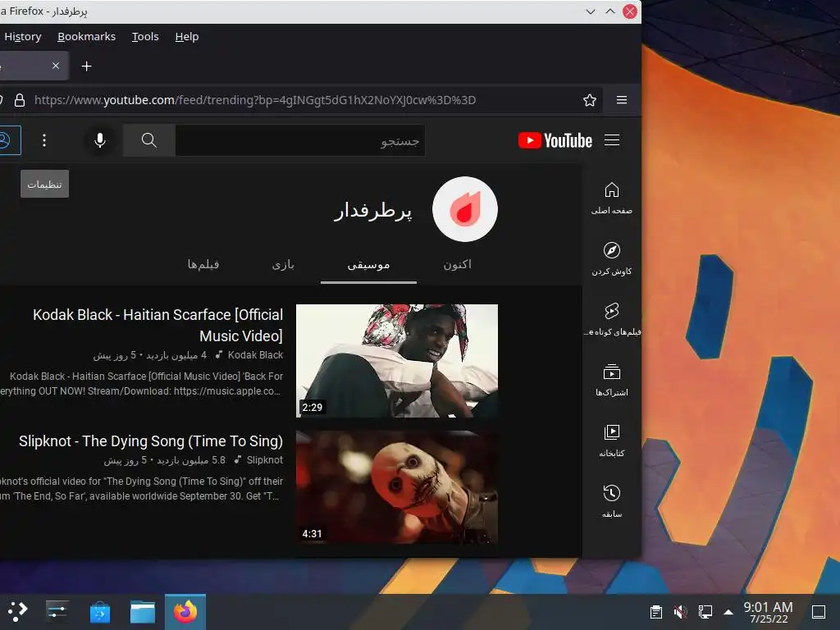Image resolution: width=840 pixels, height=630 pixels.
Task: Open Kodak Black Haitian Scarface thumbnail
Action: (397, 361)
